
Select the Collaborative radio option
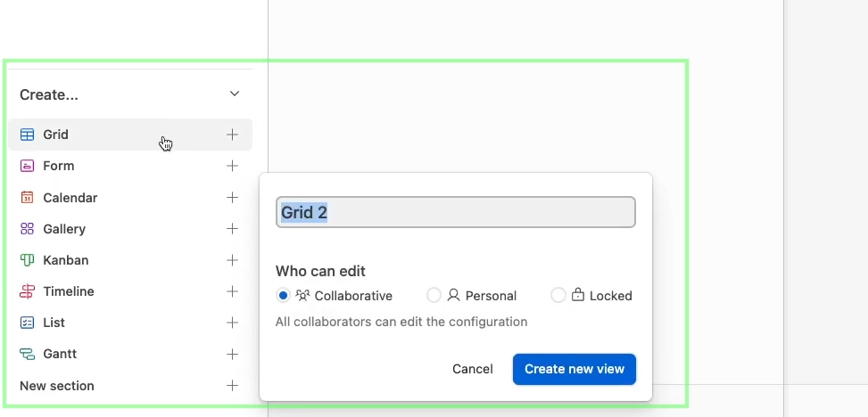[283, 295]
